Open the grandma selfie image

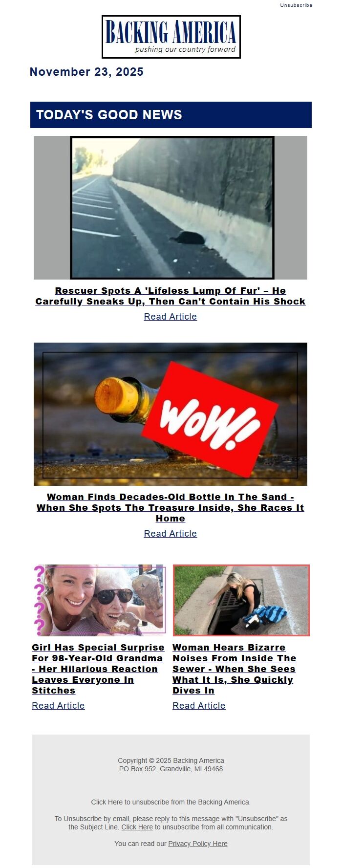click(99, 600)
